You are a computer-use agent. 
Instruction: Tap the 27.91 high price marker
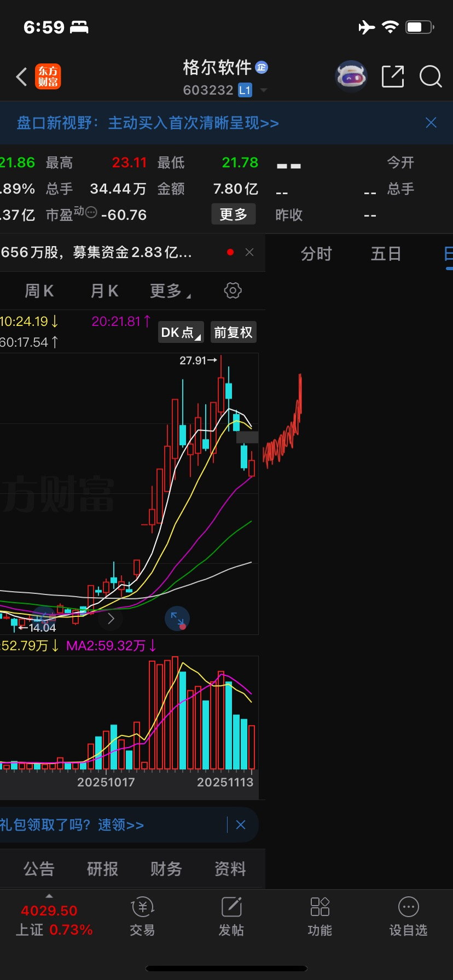click(198, 360)
